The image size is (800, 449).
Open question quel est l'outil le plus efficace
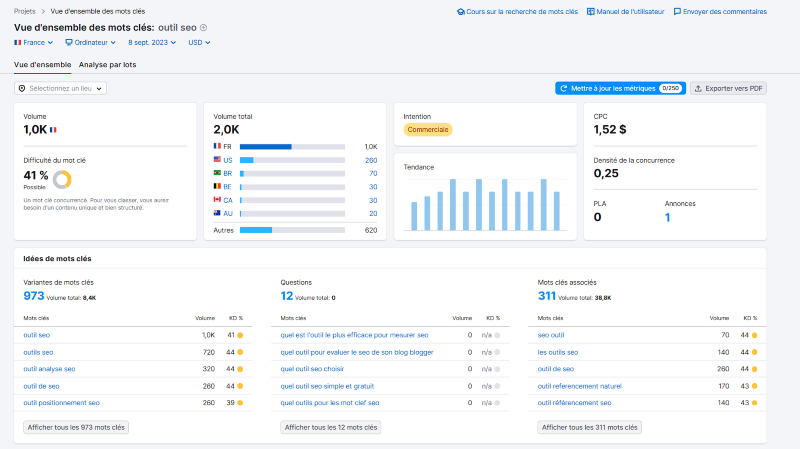pyautogui.click(x=354, y=335)
